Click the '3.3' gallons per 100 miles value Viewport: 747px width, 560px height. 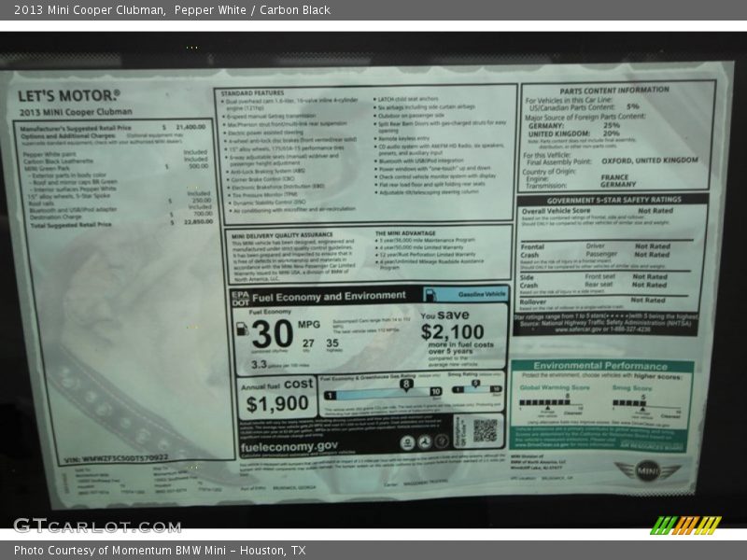click(259, 364)
